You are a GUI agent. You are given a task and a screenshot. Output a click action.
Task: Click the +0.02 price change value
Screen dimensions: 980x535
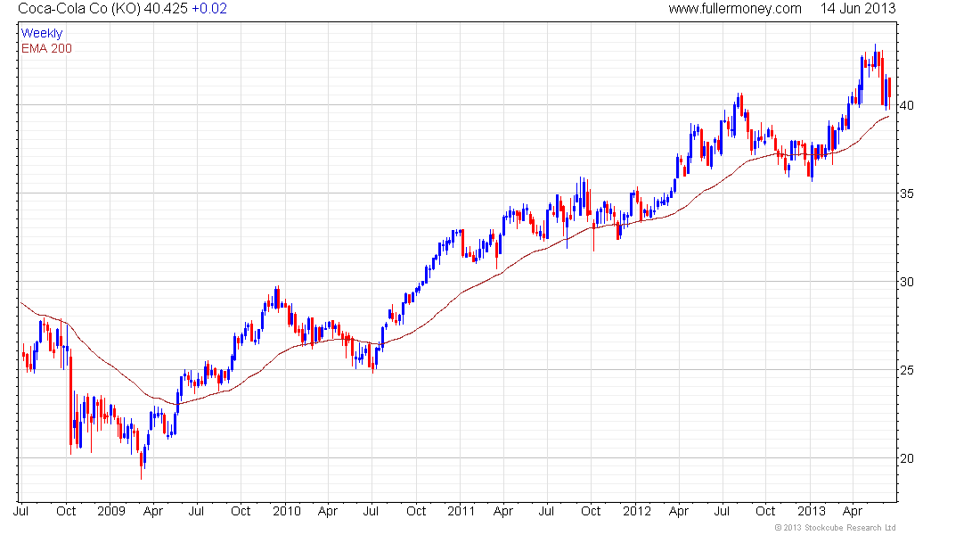point(209,9)
